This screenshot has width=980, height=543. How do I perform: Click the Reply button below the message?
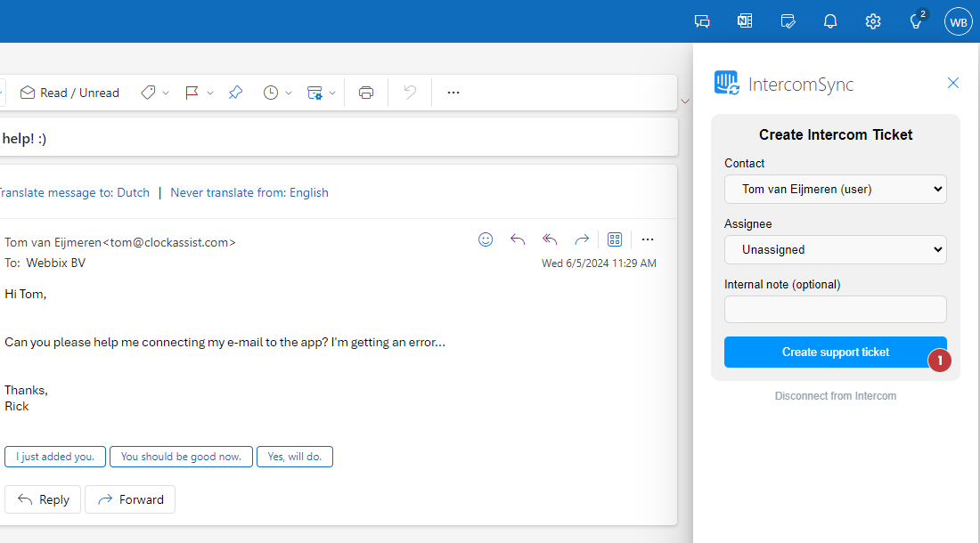tap(43, 499)
